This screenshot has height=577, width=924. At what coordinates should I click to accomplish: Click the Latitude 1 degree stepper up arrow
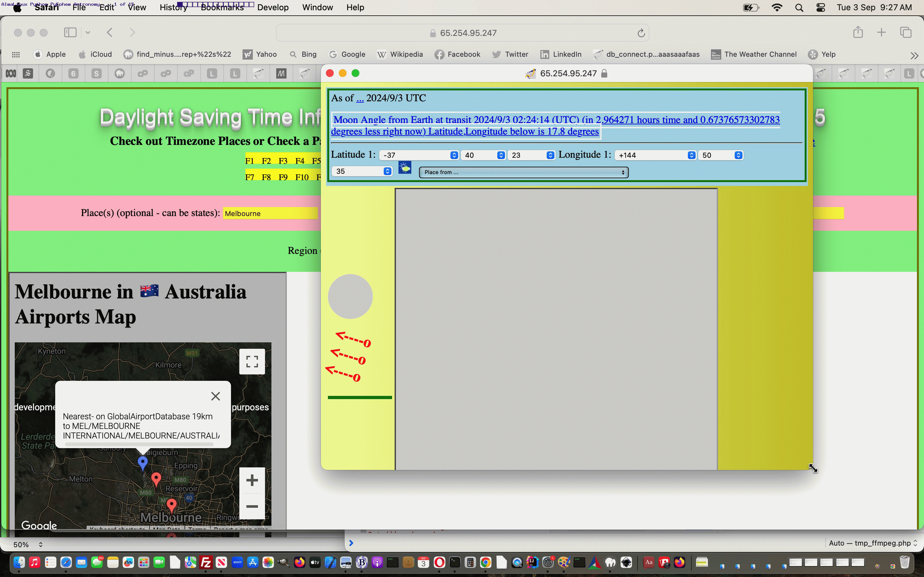click(454, 154)
